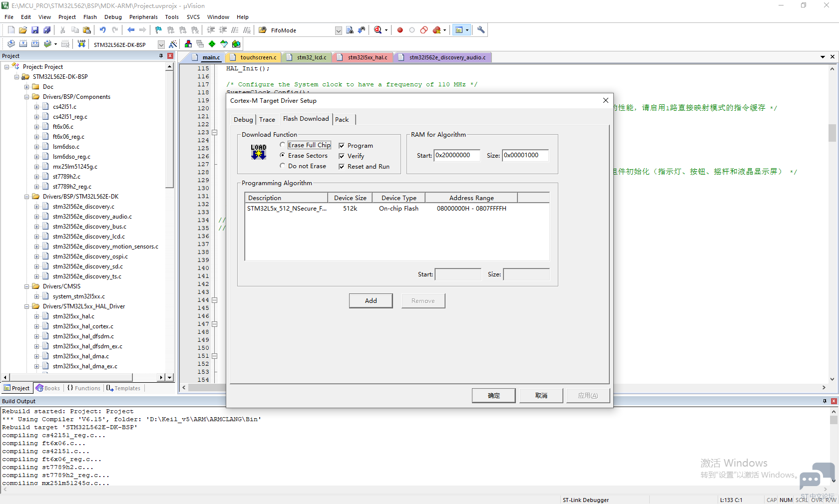
Task: Insert a breakpoint with the red circle icon
Action: 400,30
